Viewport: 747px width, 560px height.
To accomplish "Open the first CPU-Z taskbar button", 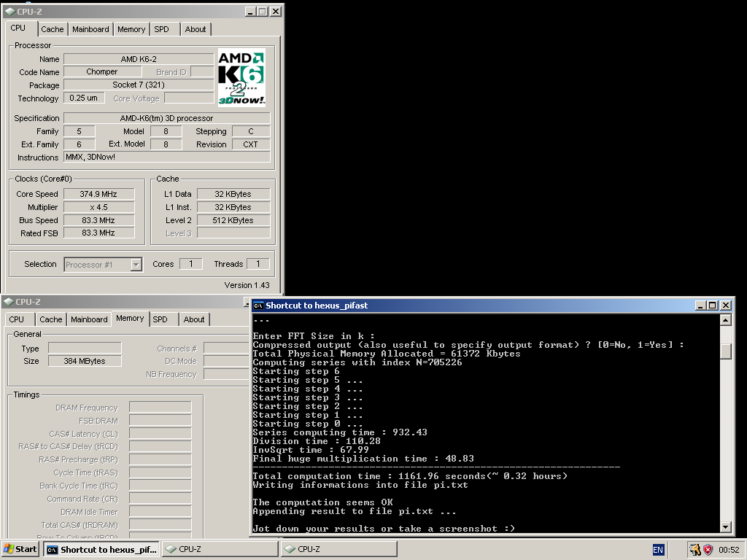I will [220, 549].
